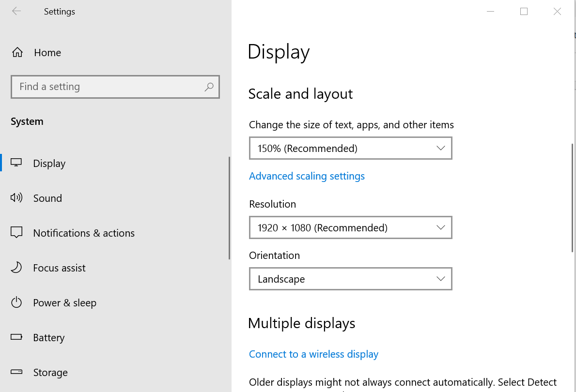Click the Storage drive icon
Screen dimensions: 576x392
click(x=16, y=372)
